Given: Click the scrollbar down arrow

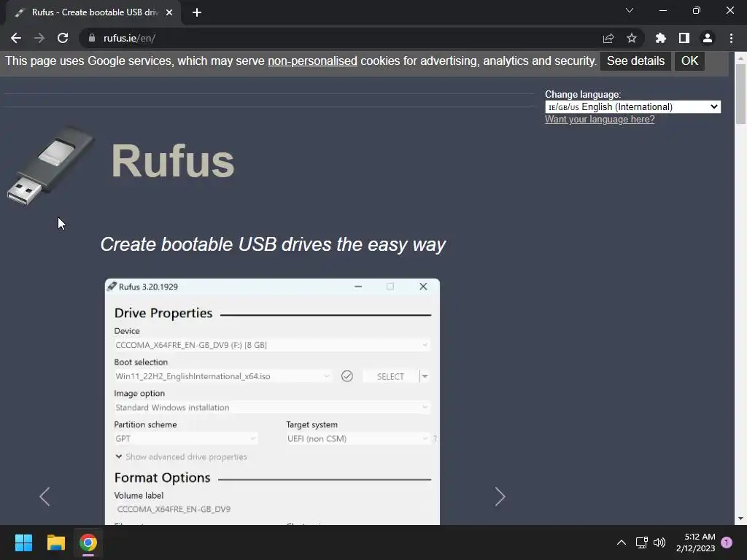Looking at the screenshot, I should click(x=740, y=518).
